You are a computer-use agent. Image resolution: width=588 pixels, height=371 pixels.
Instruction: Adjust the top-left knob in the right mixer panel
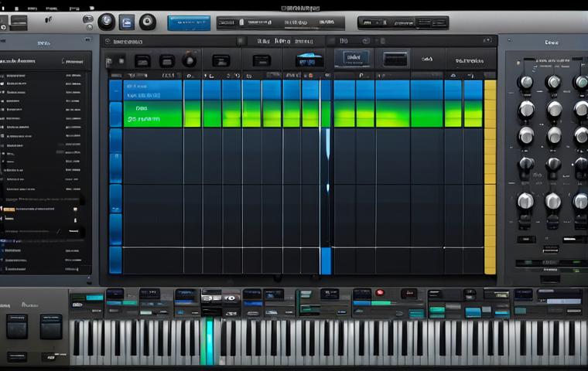point(525,82)
